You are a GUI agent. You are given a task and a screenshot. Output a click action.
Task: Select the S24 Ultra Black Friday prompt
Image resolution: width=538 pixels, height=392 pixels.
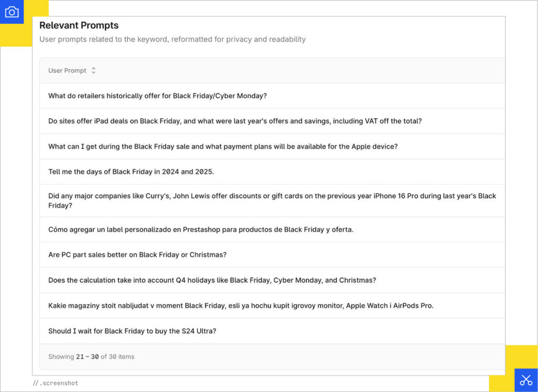(x=132, y=331)
